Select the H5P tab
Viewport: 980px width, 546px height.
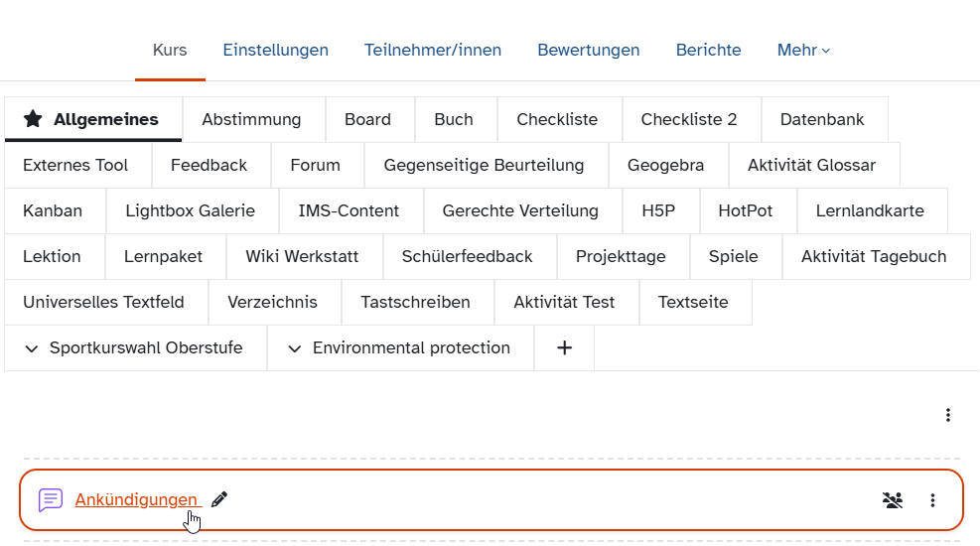658,210
